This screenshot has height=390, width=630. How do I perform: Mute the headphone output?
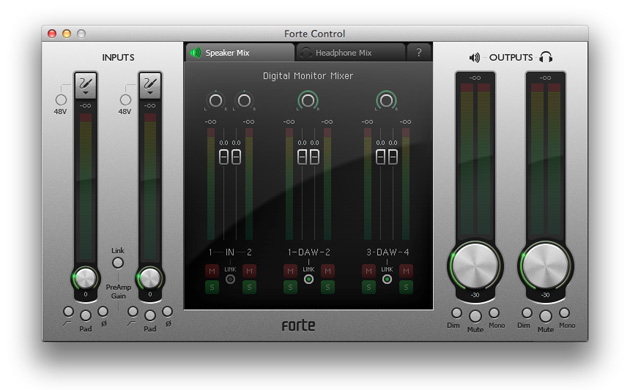pos(545,316)
